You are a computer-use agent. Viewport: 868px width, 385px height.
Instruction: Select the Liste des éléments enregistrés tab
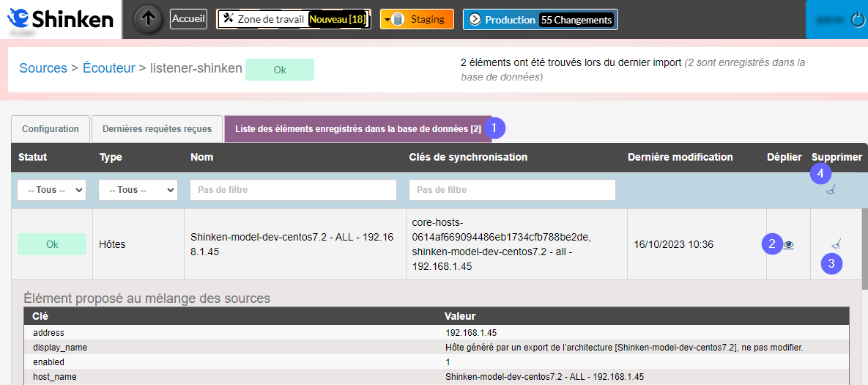(357, 129)
